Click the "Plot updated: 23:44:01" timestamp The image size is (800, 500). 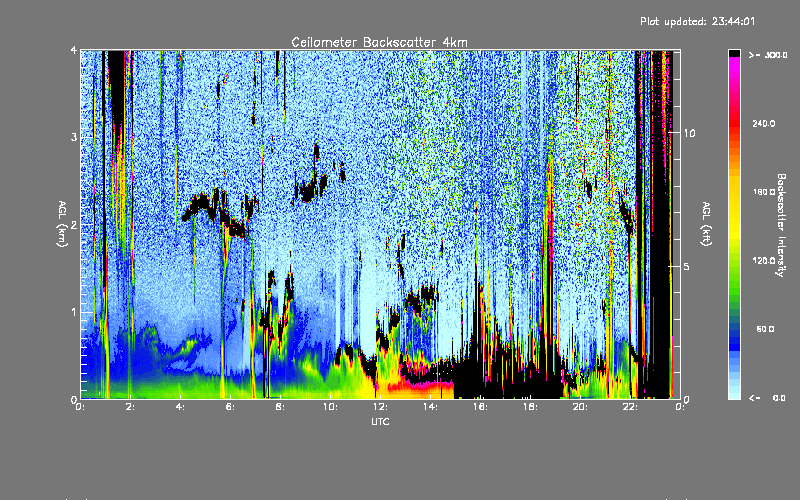coord(697,21)
